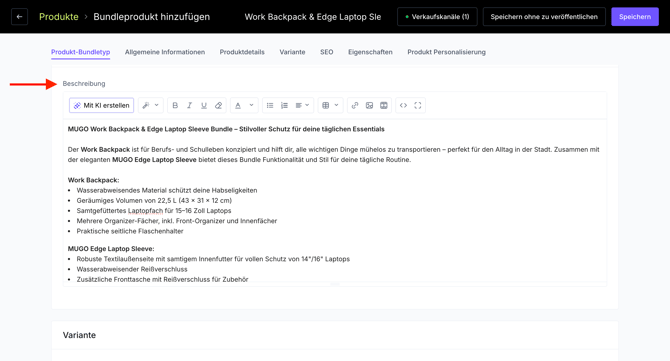This screenshot has height=361, width=670.
Task: Open the Produkt-Bundletyp tab
Action: (x=80, y=52)
